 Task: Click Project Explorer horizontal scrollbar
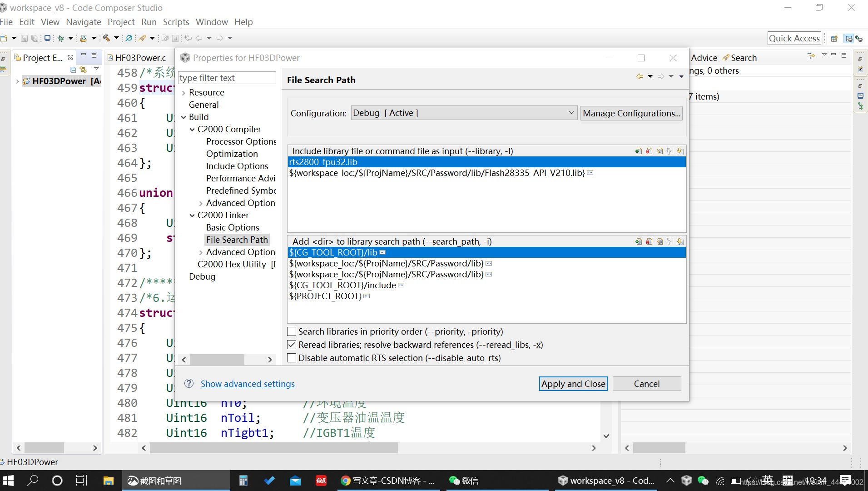click(44, 448)
